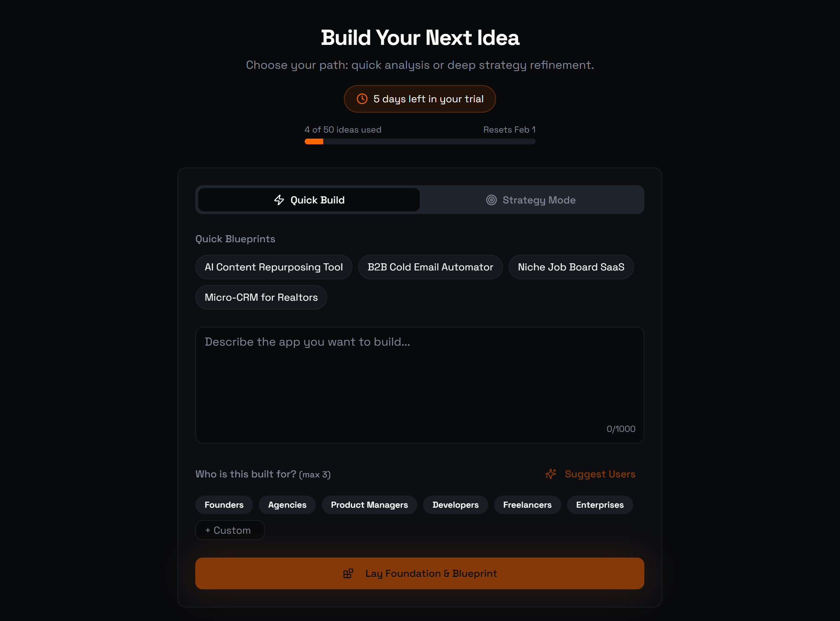Select the Founders audience chip
840x621 pixels.
click(x=224, y=505)
